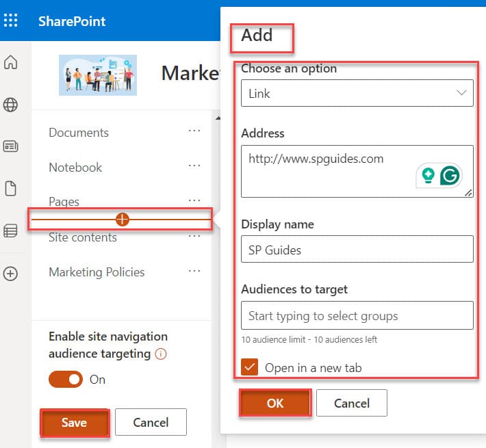Screen dimensions: 486x448
Task: Open the Choose an option Link dropdown
Action: click(x=357, y=93)
